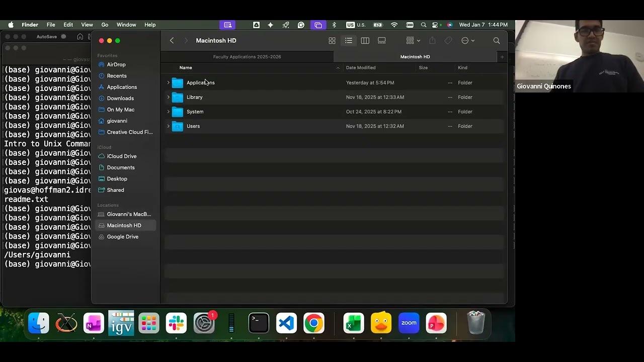
Task: Open the View menu
Action: [x=87, y=25]
